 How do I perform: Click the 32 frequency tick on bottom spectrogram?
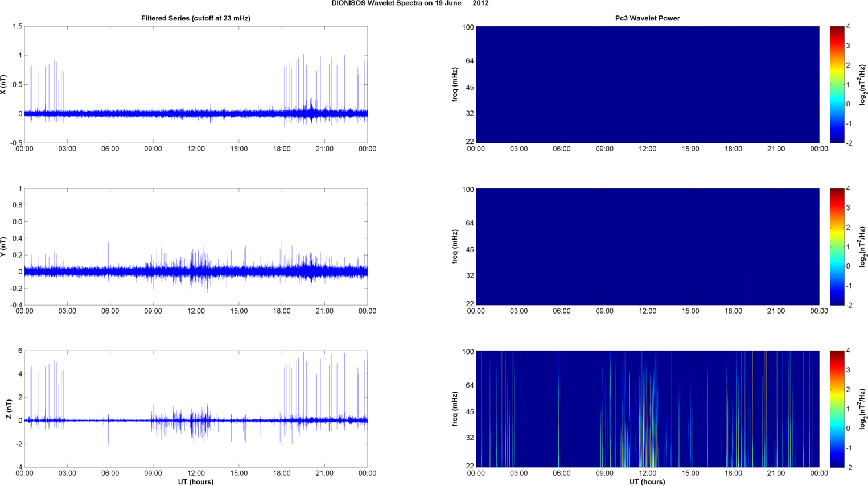[x=470, y=438]
